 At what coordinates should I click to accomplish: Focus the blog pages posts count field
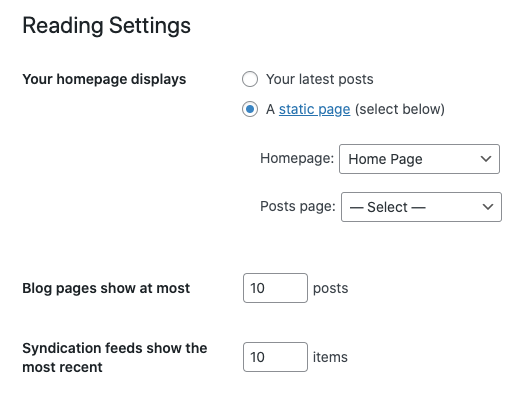(x=275, y=288)
